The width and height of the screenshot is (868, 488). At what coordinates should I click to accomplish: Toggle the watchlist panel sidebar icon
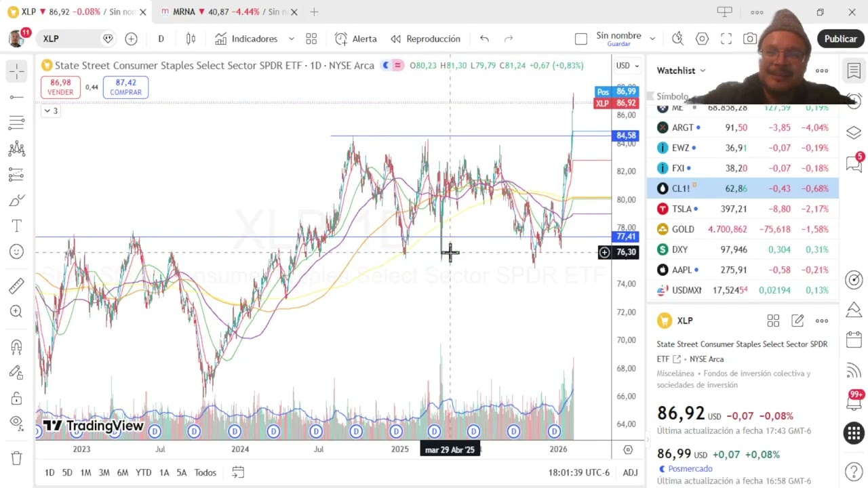[x=854, y=70]
